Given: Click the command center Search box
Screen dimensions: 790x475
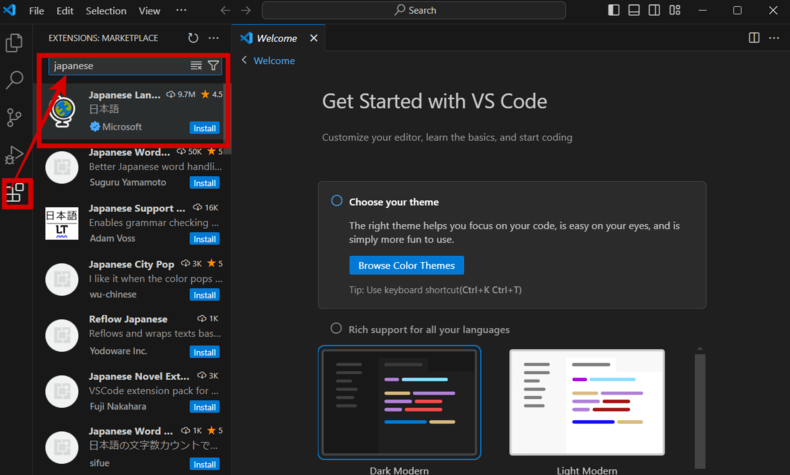Looking at the screenshot, I should 414,10.
